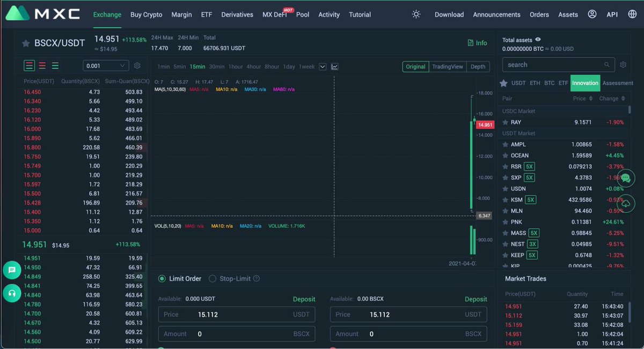Open left message chat floating button

click(12, 270)
